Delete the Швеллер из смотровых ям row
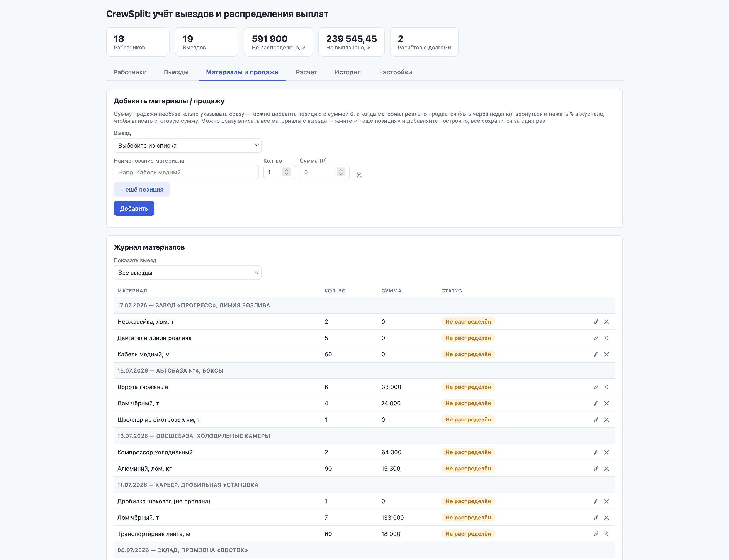This screenshot has width=729, height=560. point(606,420)
